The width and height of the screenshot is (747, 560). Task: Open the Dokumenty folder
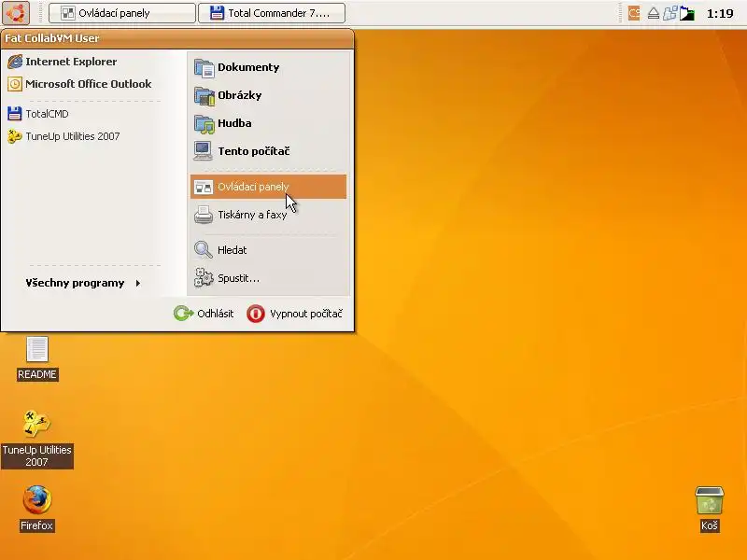tap(268, 67)
